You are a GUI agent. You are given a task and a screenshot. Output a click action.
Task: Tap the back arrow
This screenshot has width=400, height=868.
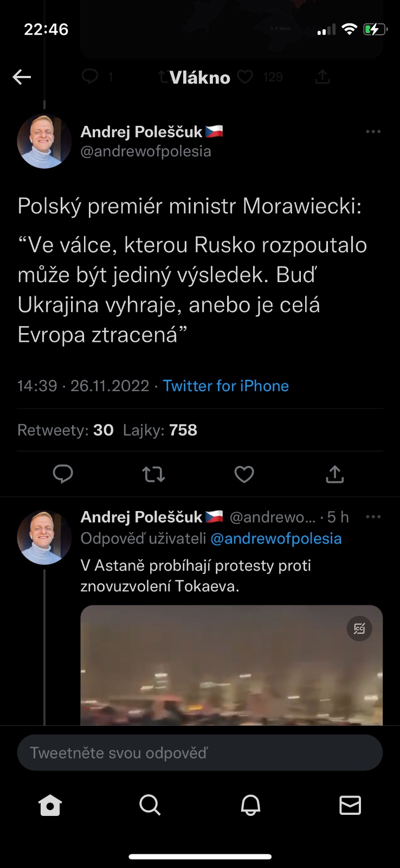[x=22, y=77]
